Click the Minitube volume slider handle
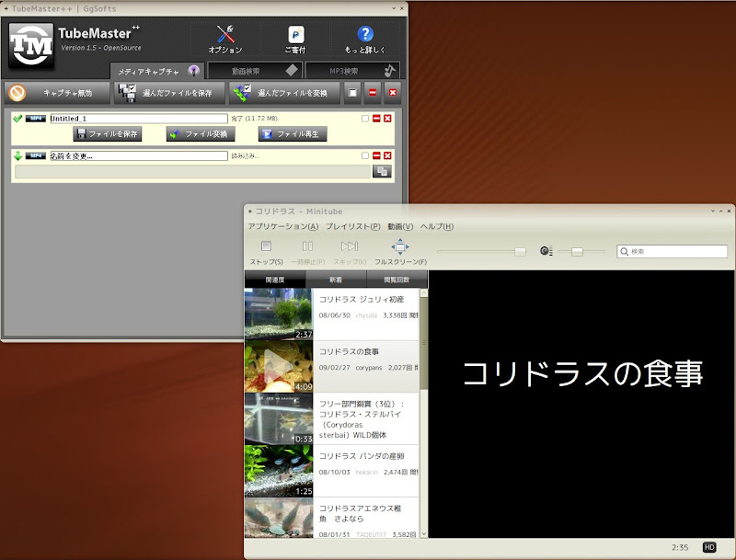The height and width of the screenshot is (560, 736). [x=578, y=252]
